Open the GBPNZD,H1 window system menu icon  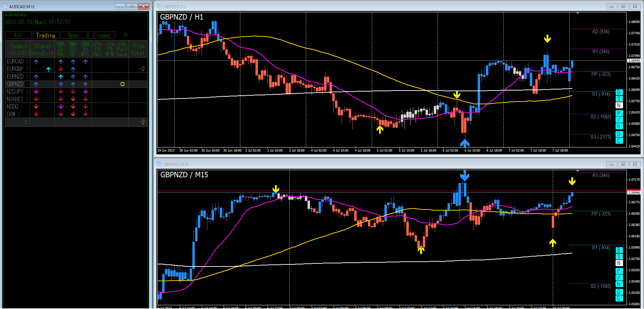pos(159,7)
